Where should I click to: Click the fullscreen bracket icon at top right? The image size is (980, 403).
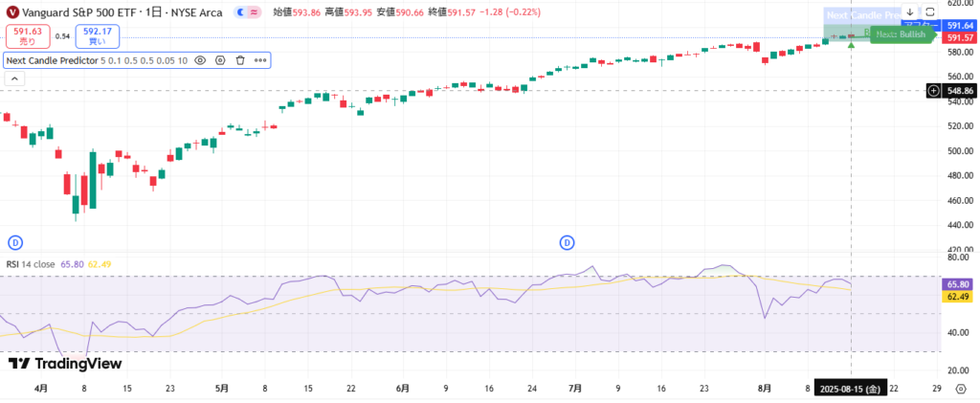point(930,11)
